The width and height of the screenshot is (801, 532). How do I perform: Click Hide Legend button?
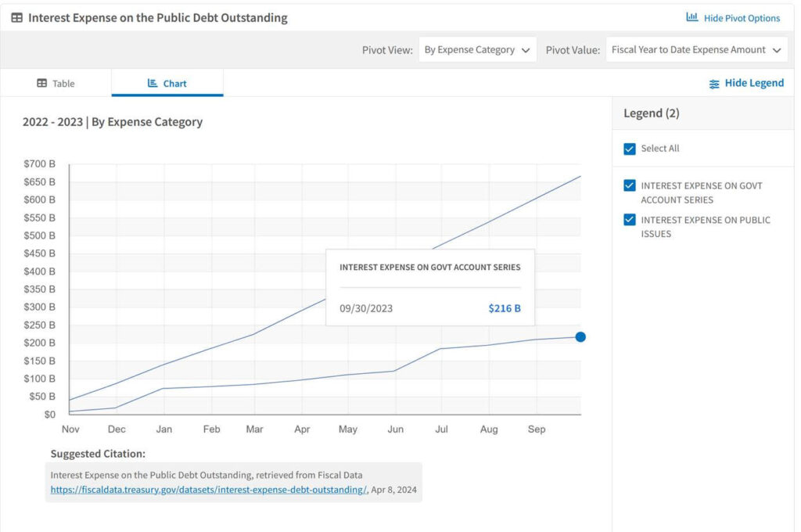(753, 84)
